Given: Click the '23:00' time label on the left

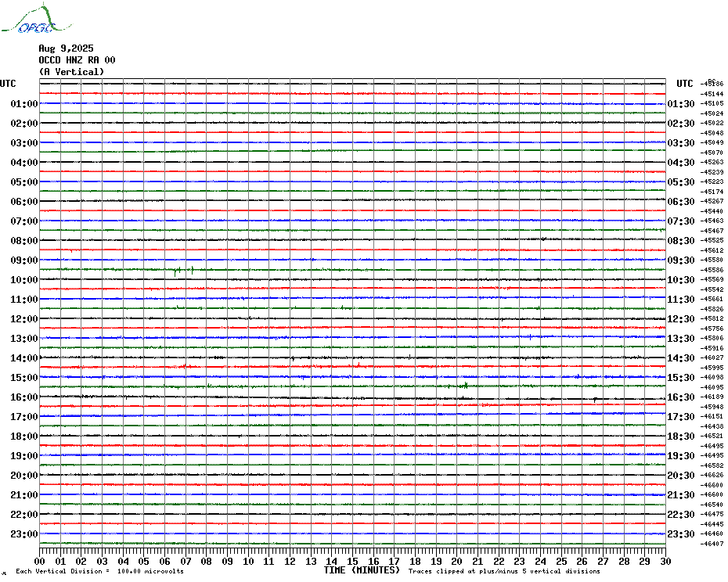Looking at the screenshot, I should coord(24,533).
